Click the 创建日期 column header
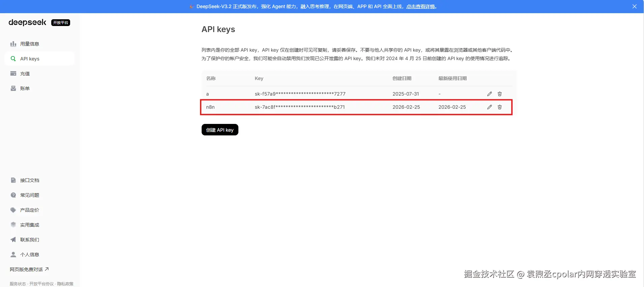Screen dimensions: 644x287 (x=402, y=78)
